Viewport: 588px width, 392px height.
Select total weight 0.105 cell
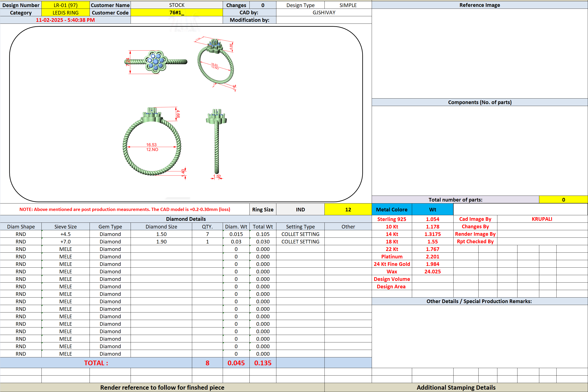tap(263, 234)
